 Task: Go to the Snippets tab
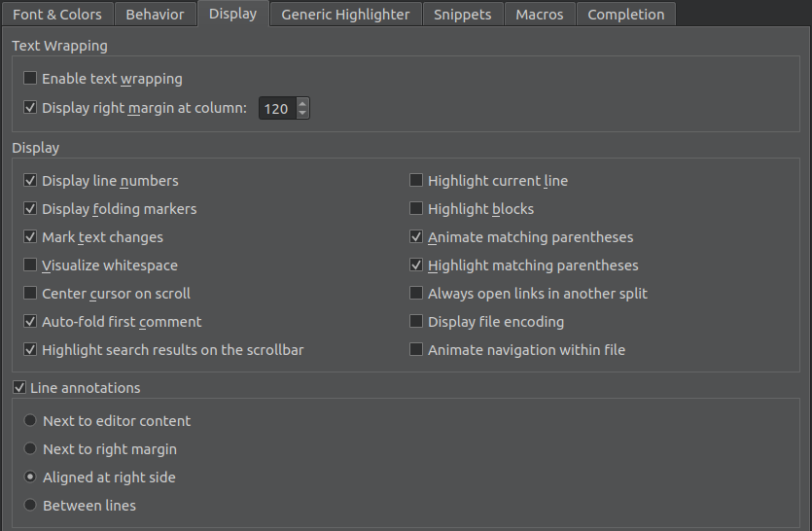click(463, 15)
